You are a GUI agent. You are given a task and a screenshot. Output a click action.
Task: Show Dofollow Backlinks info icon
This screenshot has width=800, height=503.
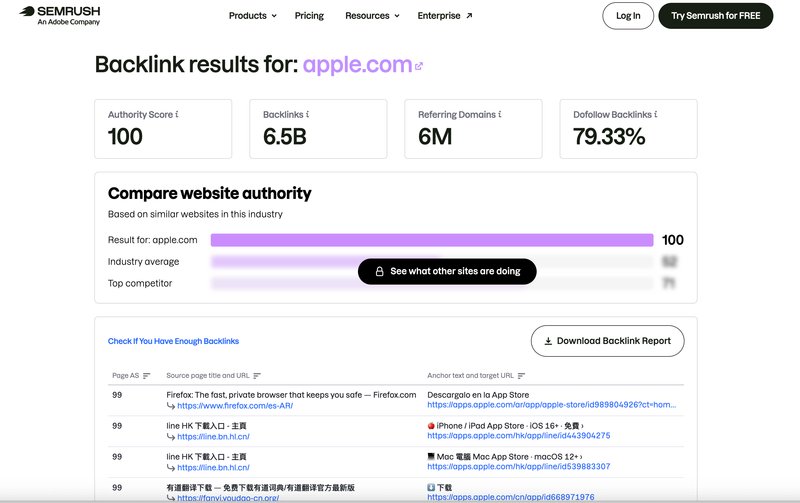tap(656, 114)
